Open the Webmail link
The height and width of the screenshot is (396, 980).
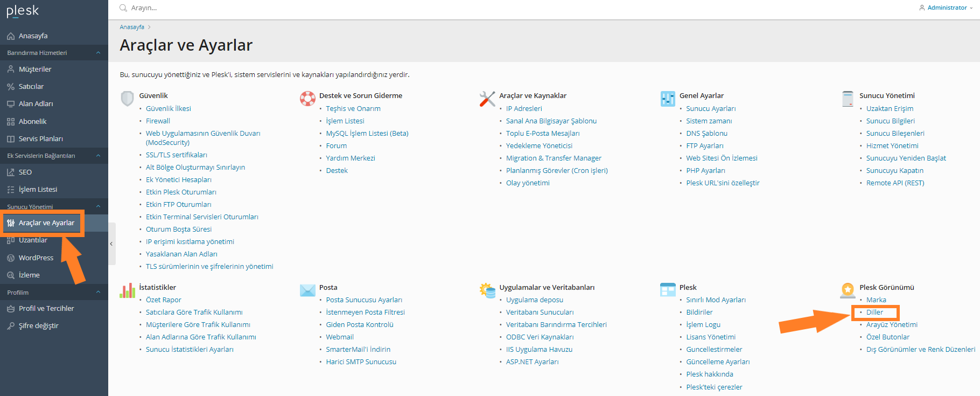tap(340, 337)
